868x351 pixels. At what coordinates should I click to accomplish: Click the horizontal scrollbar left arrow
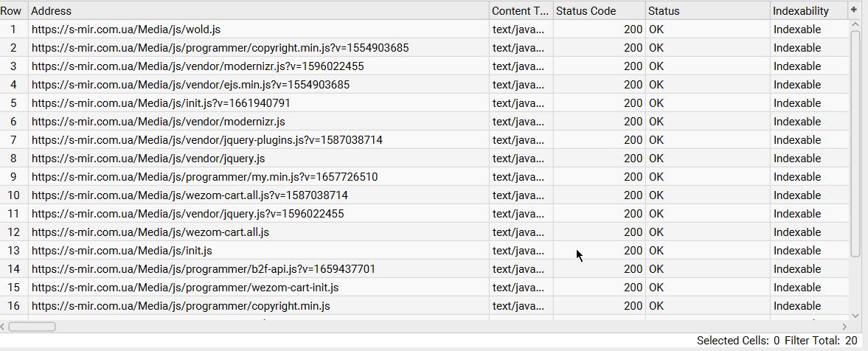pos(4,326)
